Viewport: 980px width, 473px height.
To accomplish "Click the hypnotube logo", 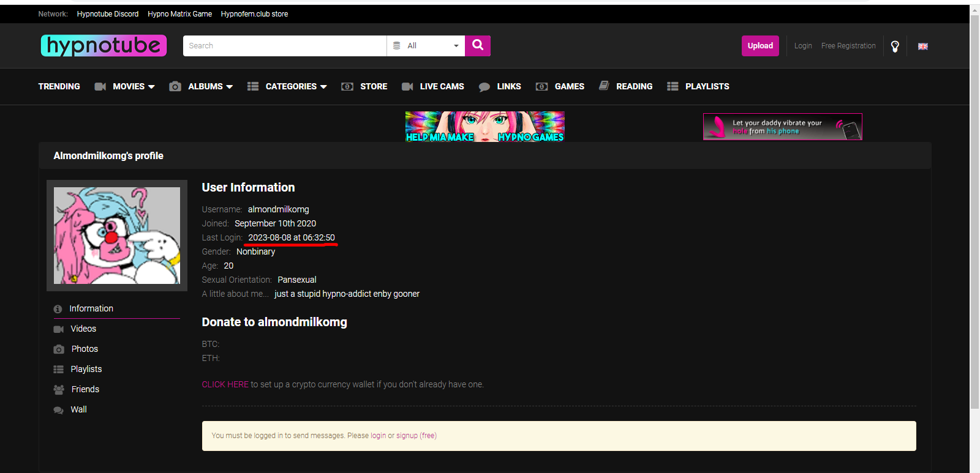I will (104, 46).
